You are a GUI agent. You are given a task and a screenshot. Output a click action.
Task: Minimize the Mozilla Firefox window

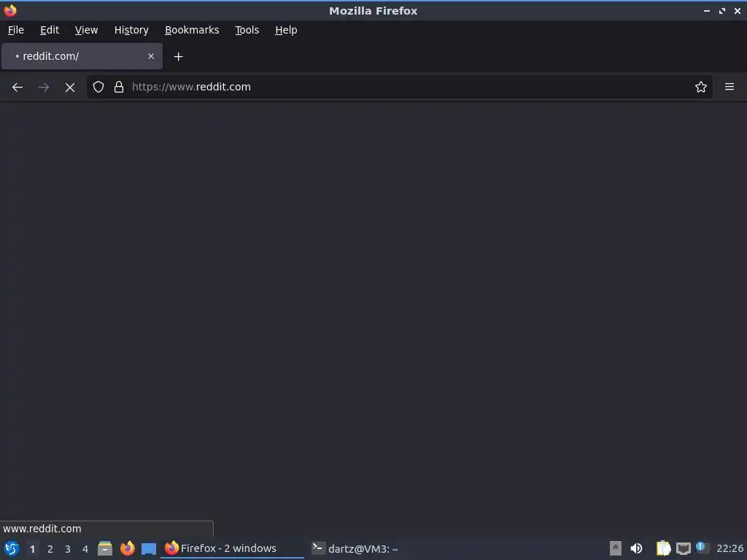point(706,10)
